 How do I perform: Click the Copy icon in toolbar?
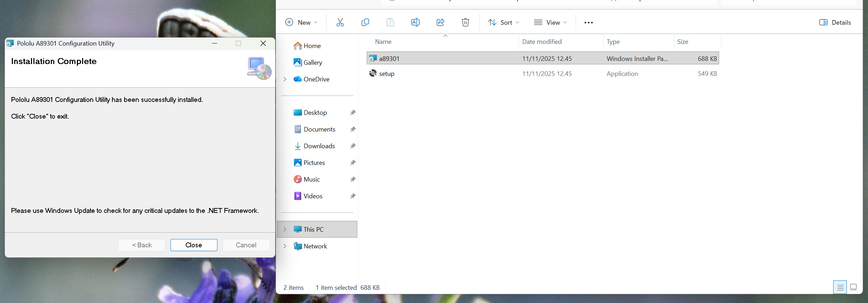point(365,23)
